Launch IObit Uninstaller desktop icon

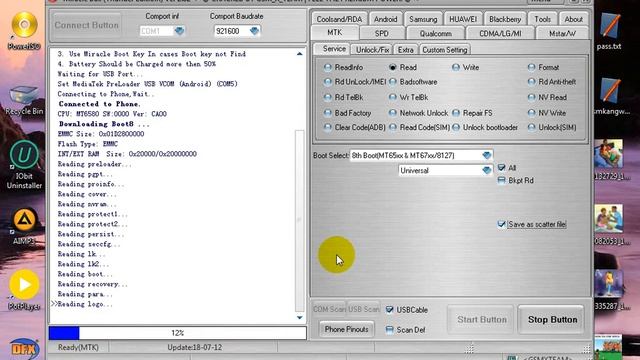coord(24,164)
